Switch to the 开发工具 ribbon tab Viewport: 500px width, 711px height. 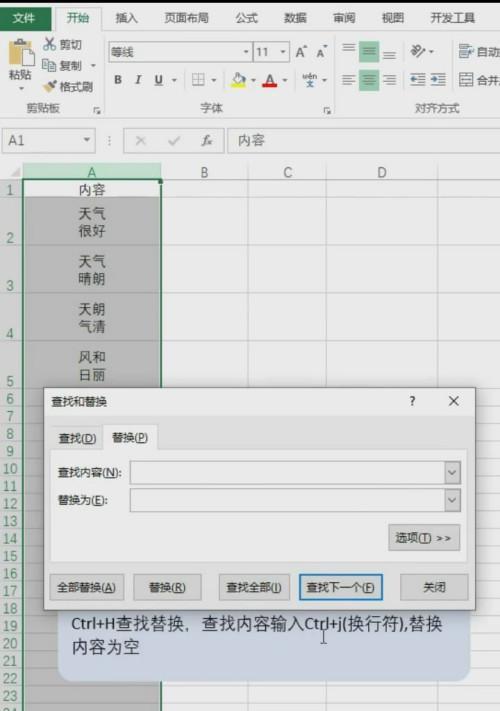coord(452,18)
